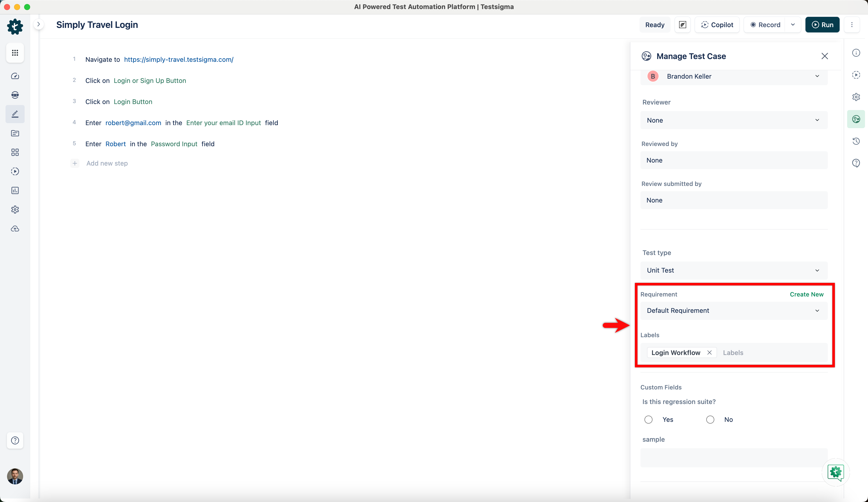The width and height of the screenshot is (868, 502).
Task: Remove the Login Workflow label
Action: [709, 353]
